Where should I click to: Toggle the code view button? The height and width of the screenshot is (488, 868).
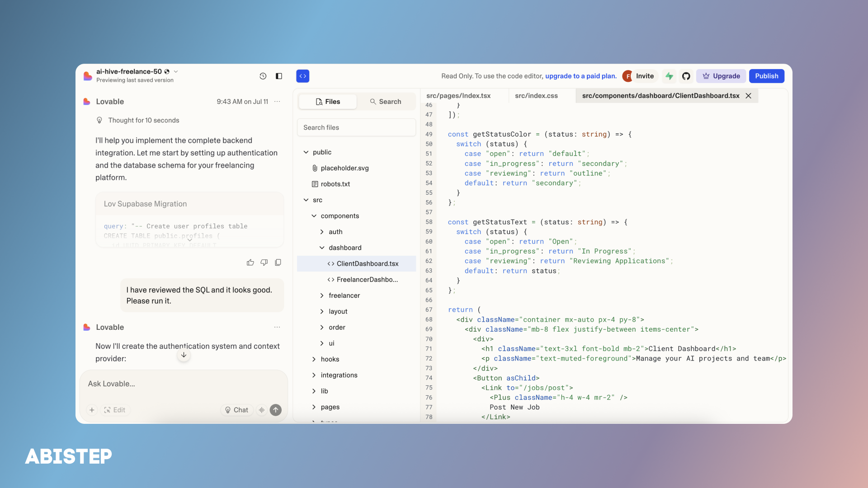303,76
